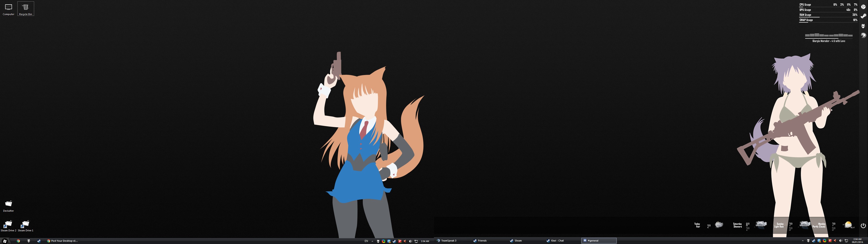Click the music track progress bar
Screen dimensions: 868x244
[829, 38]
